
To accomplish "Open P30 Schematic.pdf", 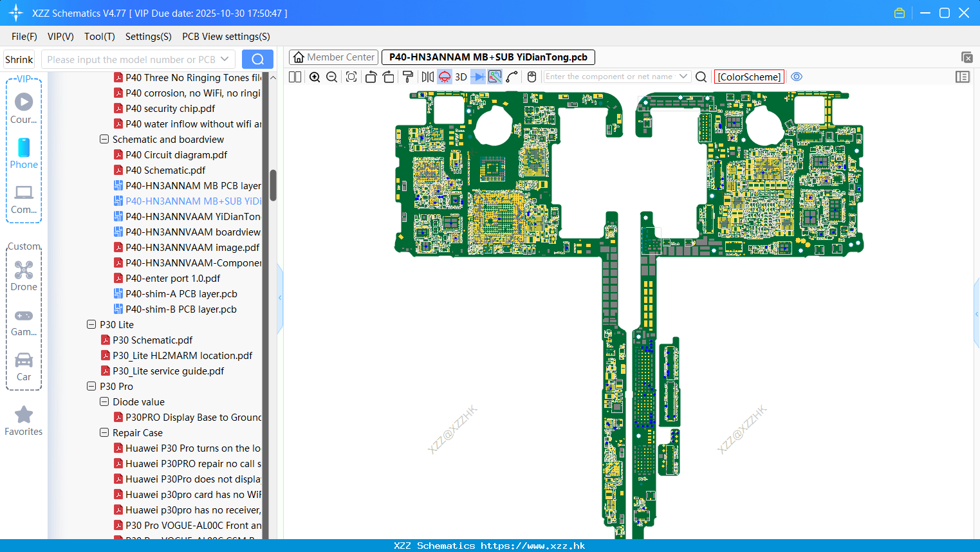I will [x=153, y=340].
